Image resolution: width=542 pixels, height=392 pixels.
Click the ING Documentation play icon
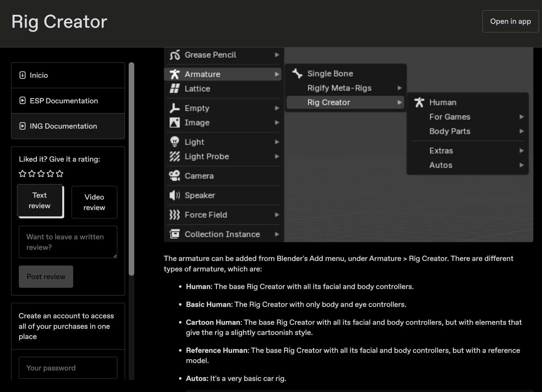[23, 126]
